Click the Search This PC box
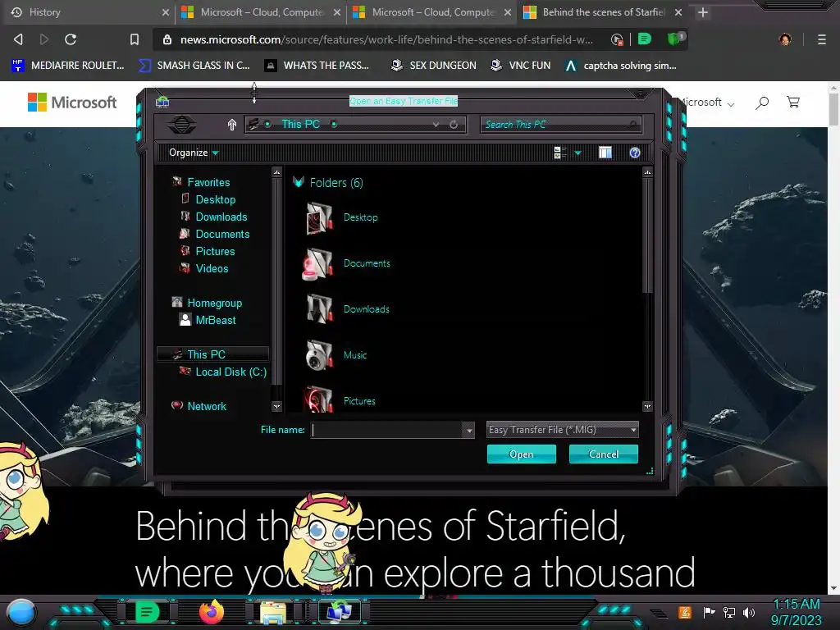 click(560, 125)
